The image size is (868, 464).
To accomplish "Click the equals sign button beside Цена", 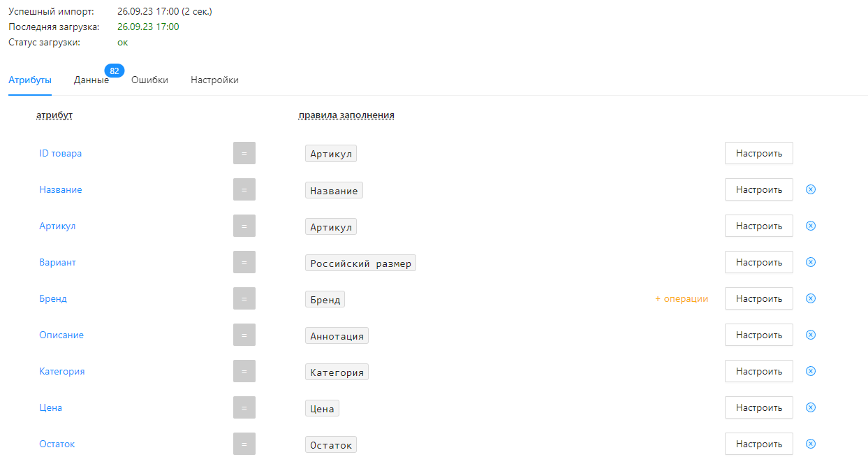I will tap(244, 407).
